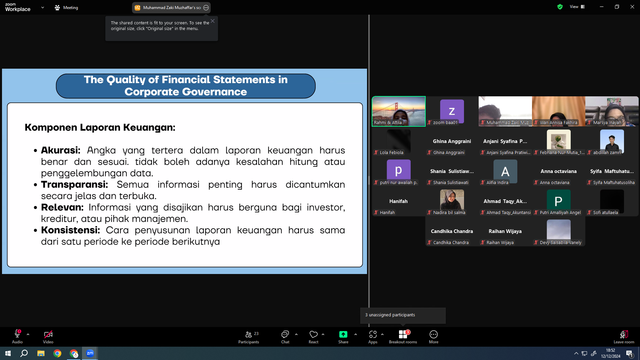Open File Explorer from taskbar
This screenshot has height=360, width=640.
41,353
